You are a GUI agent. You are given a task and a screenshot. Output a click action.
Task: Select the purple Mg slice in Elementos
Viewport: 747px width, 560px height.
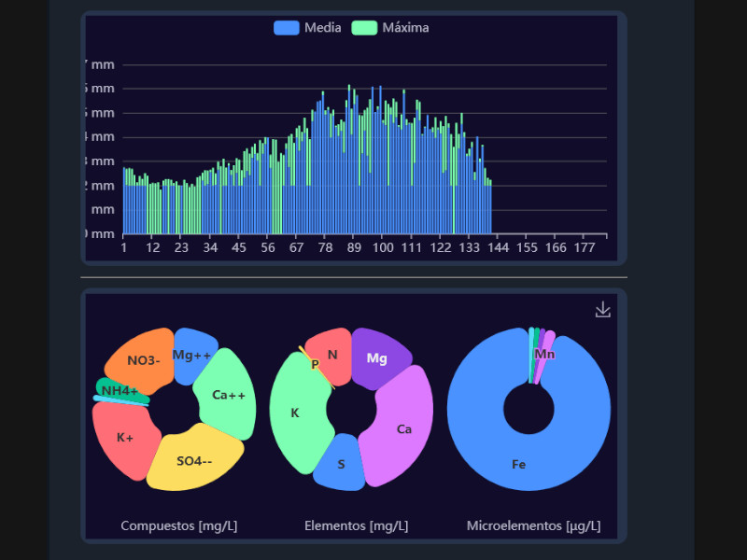tap(377, 357)
